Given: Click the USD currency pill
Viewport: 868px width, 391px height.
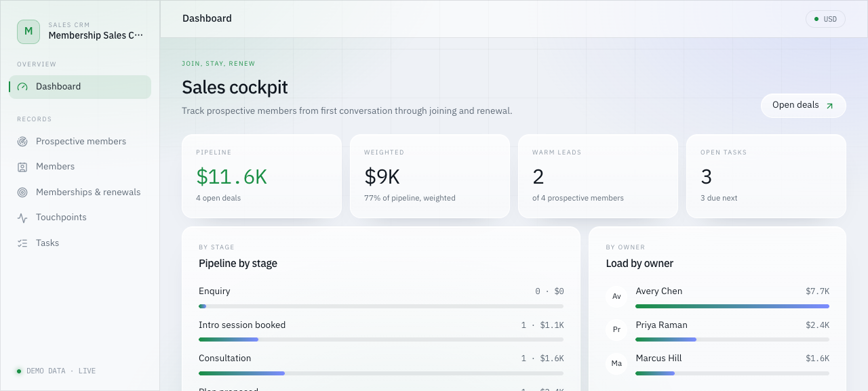Looking at the screenshot, I should 825,19.
